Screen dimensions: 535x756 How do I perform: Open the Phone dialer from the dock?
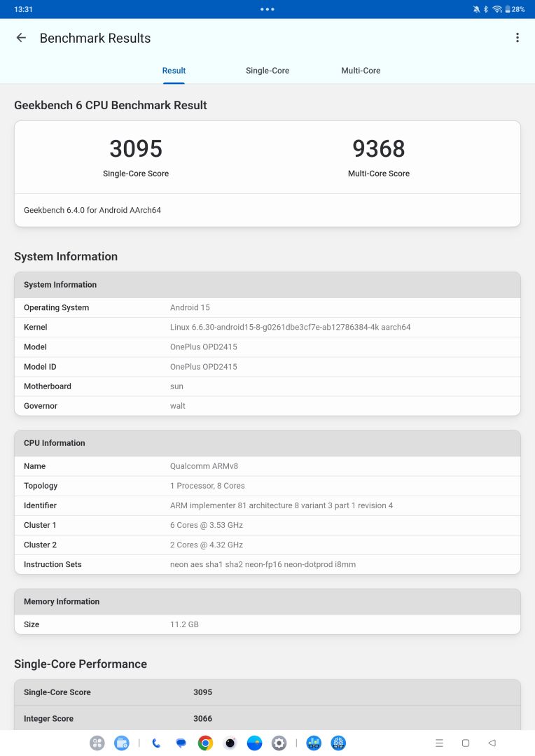[x=156, y=743]
